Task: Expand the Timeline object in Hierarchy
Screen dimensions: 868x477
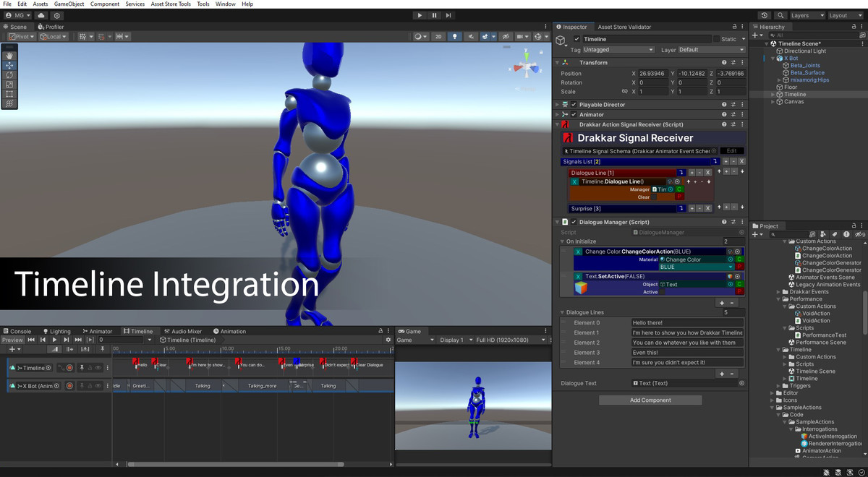Action: click(x=774, y=94)
